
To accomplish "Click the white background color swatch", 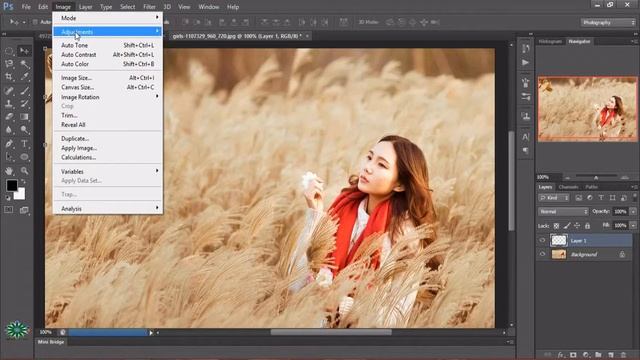I will coord(20,195).
